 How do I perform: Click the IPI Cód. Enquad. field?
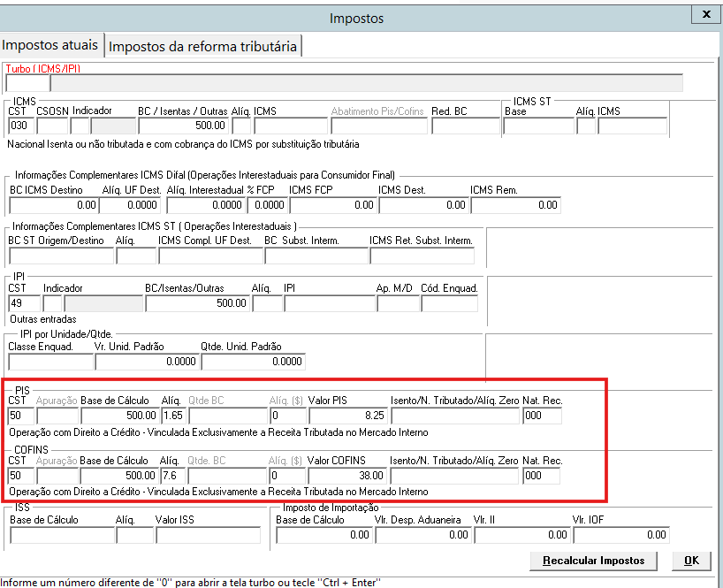(x=450, y=303)
